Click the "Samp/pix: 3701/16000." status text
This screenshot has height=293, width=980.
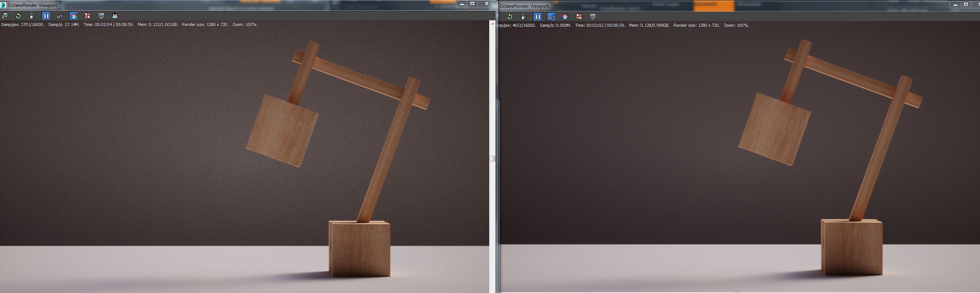[23, 25]
